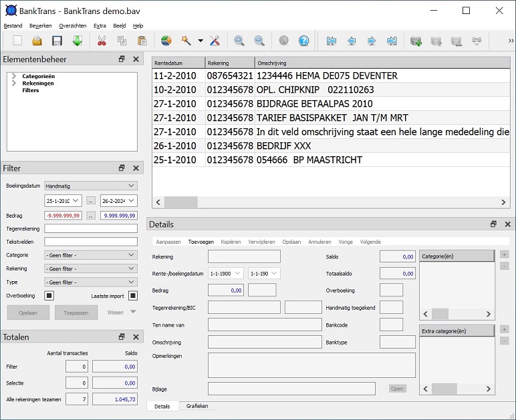Screen dimensions: 516x420
Task: Click the scissors Cut icon
Action: pyautogui.click(x=102, y=41)
